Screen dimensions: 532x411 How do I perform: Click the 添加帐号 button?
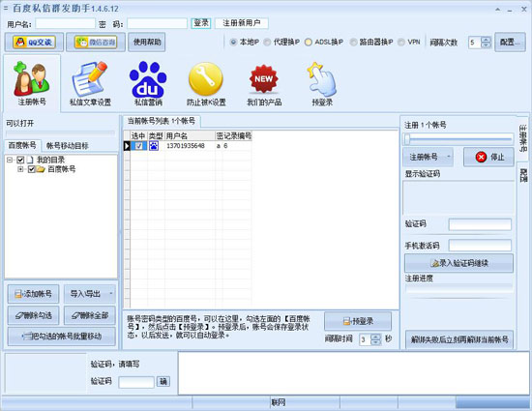coord(33,294)
